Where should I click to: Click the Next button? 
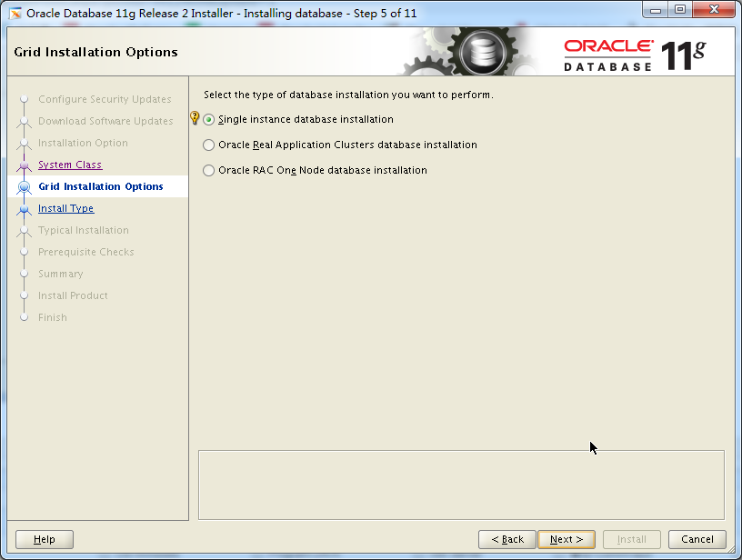pos(567,539)
